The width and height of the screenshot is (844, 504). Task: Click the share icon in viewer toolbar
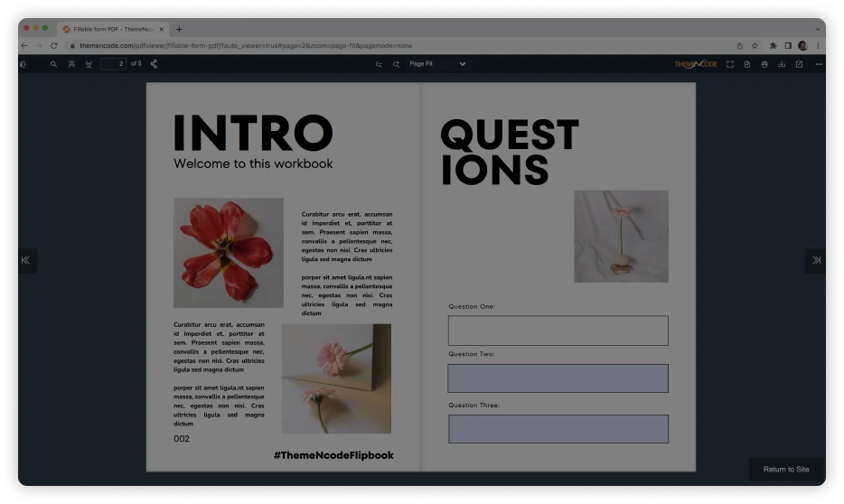[154, 64]
